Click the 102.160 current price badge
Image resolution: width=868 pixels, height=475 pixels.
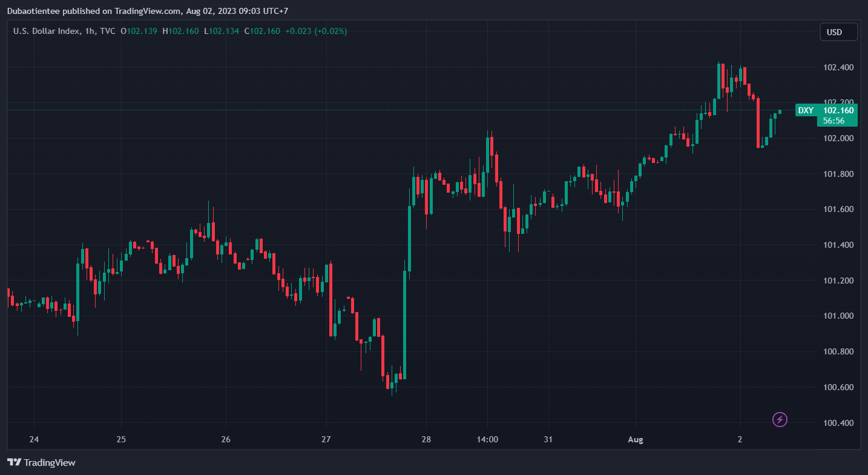(x=838, y=110)
